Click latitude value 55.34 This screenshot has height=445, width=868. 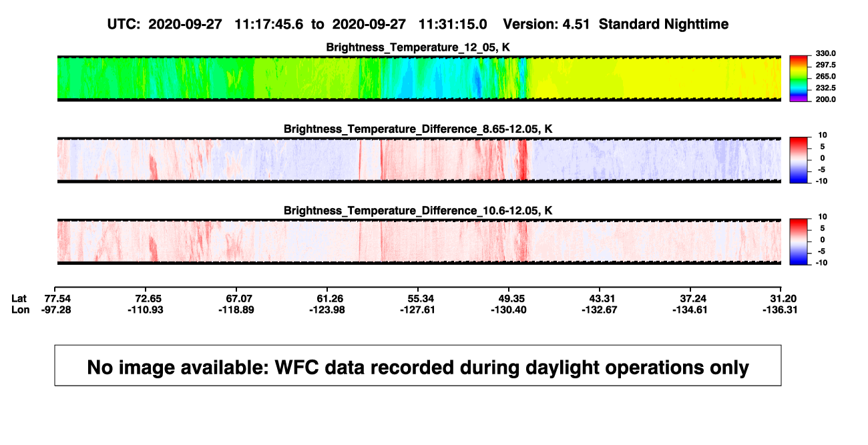point(421,298)
